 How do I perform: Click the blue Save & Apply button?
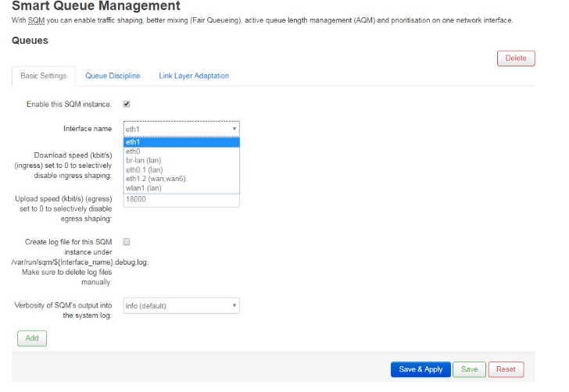click(420, 369)
